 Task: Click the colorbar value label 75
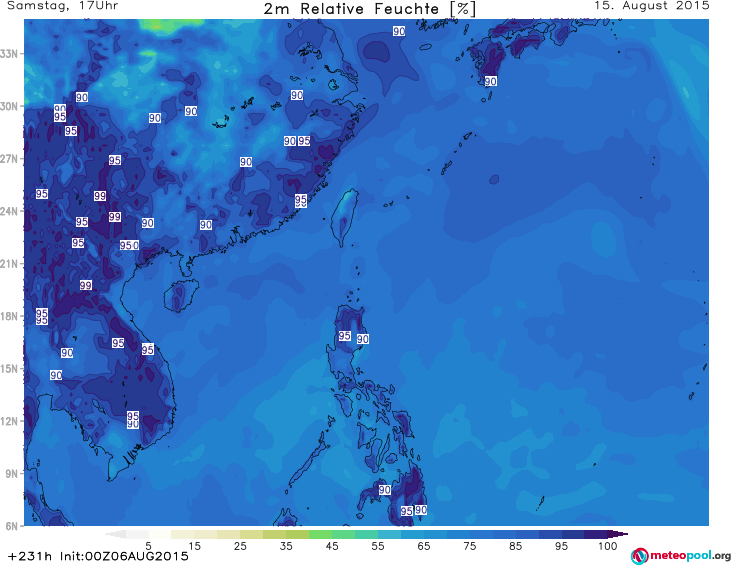[469, 546]
